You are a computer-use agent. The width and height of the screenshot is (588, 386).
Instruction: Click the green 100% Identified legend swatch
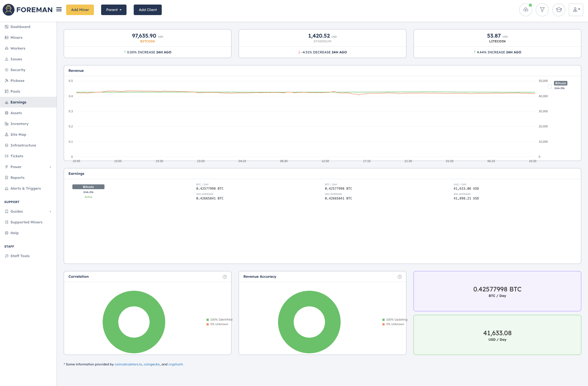208,320
